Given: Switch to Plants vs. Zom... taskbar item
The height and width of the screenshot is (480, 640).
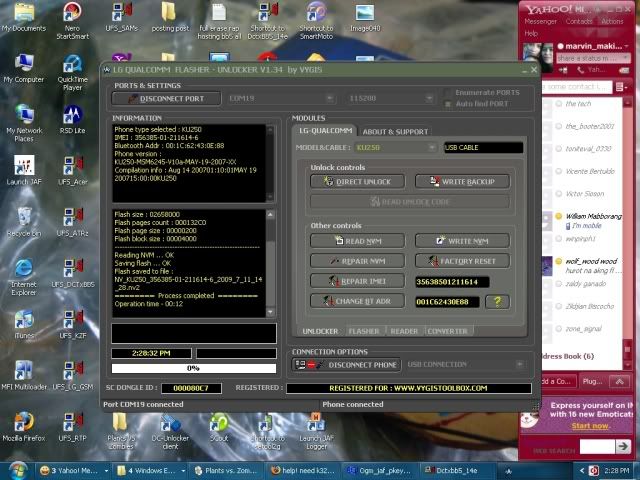Looking at the screenshot, I should [x=226, y=471].
